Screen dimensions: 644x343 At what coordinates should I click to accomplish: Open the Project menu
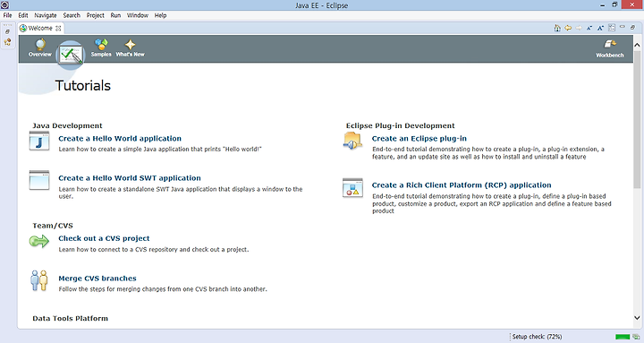pyautogui.click(x=96, y=15)
